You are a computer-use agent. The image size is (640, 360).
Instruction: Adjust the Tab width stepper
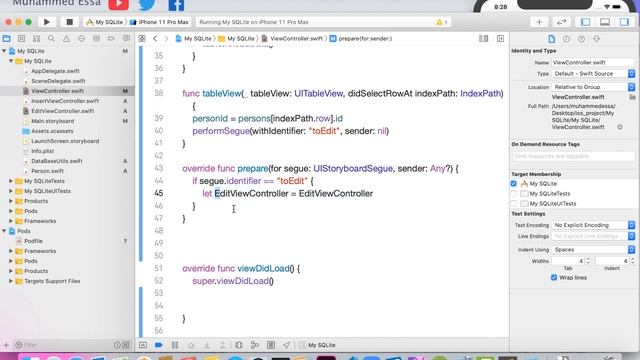pyautogui.click(x=588, y=260)
